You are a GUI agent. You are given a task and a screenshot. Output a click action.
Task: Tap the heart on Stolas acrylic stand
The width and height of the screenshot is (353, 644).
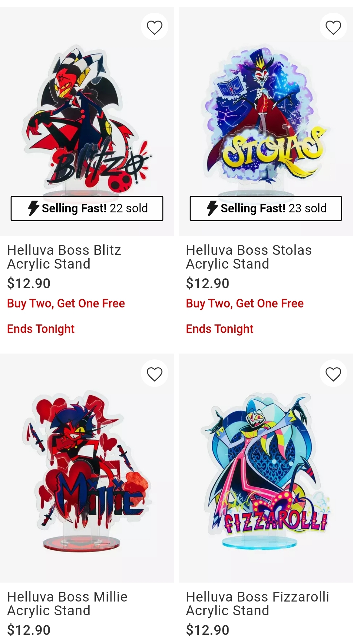pyautogui.click(x=333, y=27)
